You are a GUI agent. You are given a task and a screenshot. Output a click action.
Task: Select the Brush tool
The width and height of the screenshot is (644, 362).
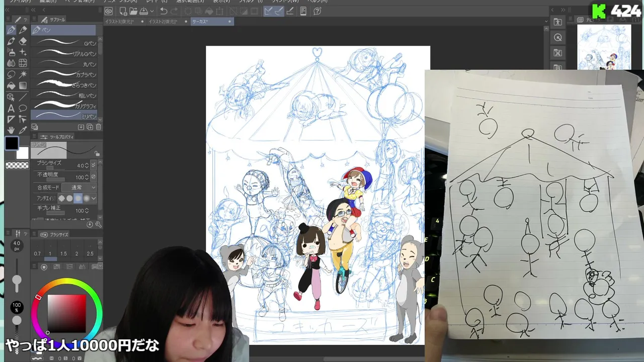point(11,41)
